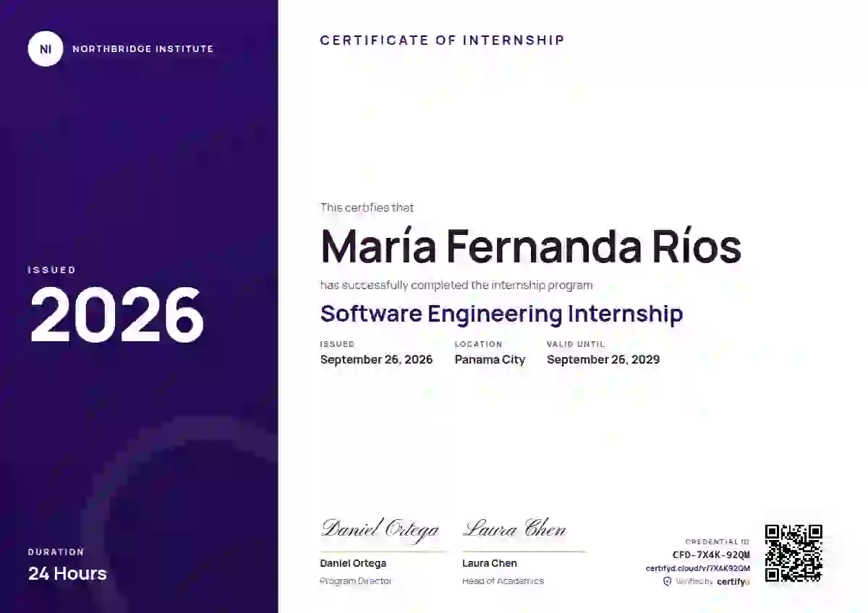The image size is (868, 613).
Task: Select the '24 Hours' duration value
Action: [x=67, y=573]
